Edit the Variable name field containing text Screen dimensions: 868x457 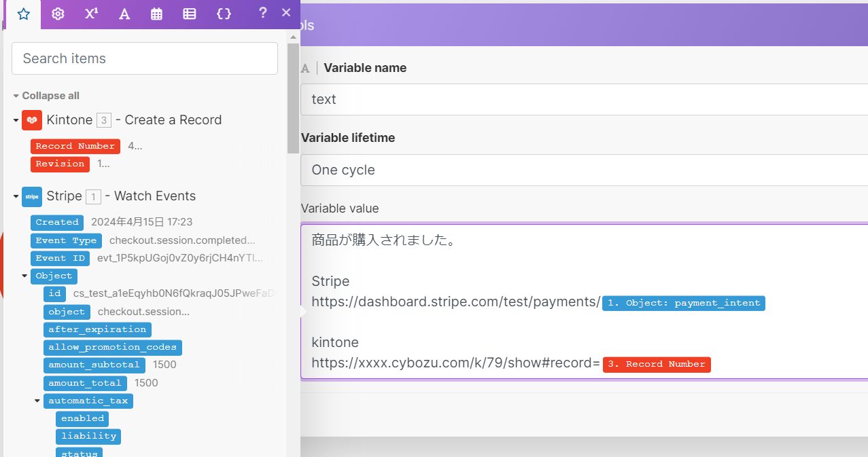tap(584, 99)
